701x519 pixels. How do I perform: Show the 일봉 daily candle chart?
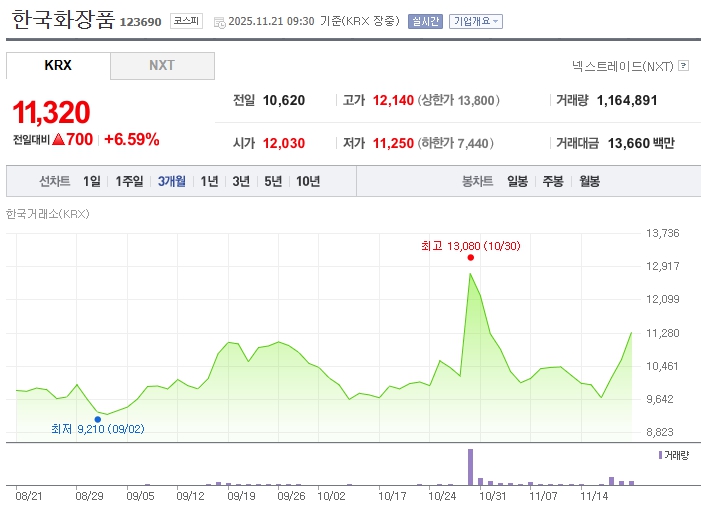(x=517, y=181)
